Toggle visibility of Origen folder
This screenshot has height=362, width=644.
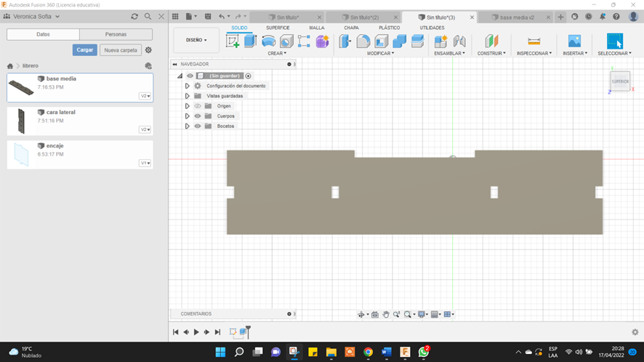[198, 106]
